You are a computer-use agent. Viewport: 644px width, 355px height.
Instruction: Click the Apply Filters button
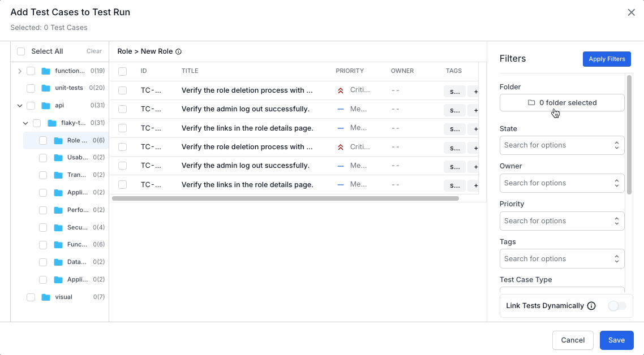pyautogui.click(x=606, y=59)
